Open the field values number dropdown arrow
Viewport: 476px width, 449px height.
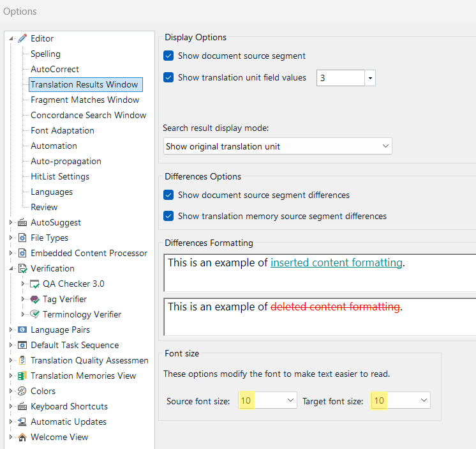pyautogui.click(x=370, y=78)
